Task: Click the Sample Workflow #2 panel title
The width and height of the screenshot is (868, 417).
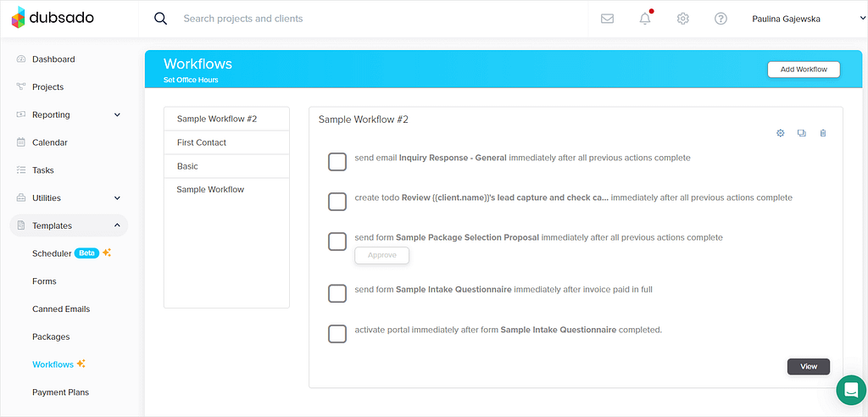Action: click(x=363, y=119)
